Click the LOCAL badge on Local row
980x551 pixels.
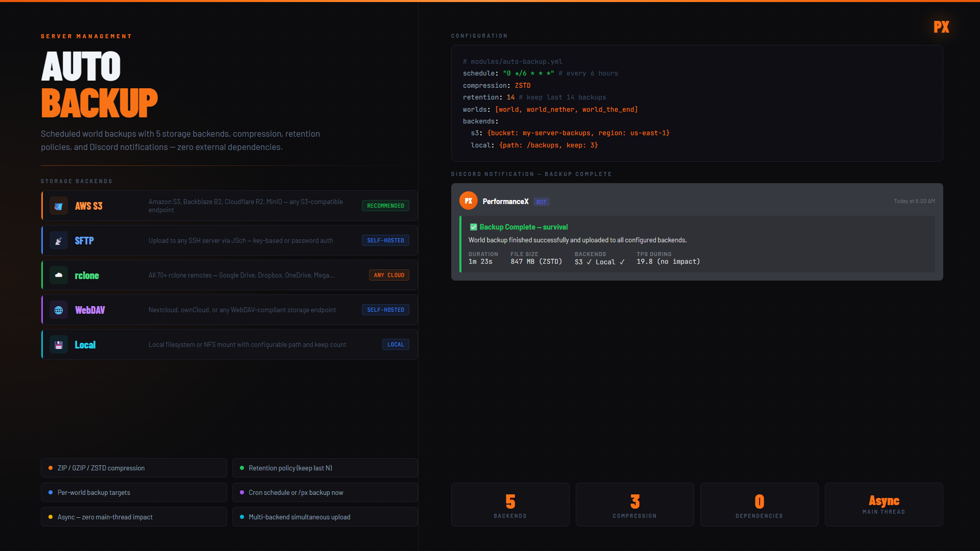(396, 344)
